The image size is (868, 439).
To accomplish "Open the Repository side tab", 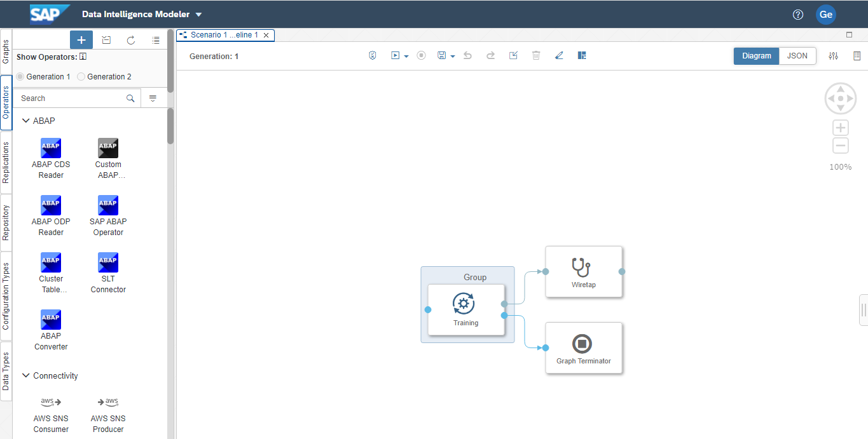I will pyautogui.click(x=6, y=222).
